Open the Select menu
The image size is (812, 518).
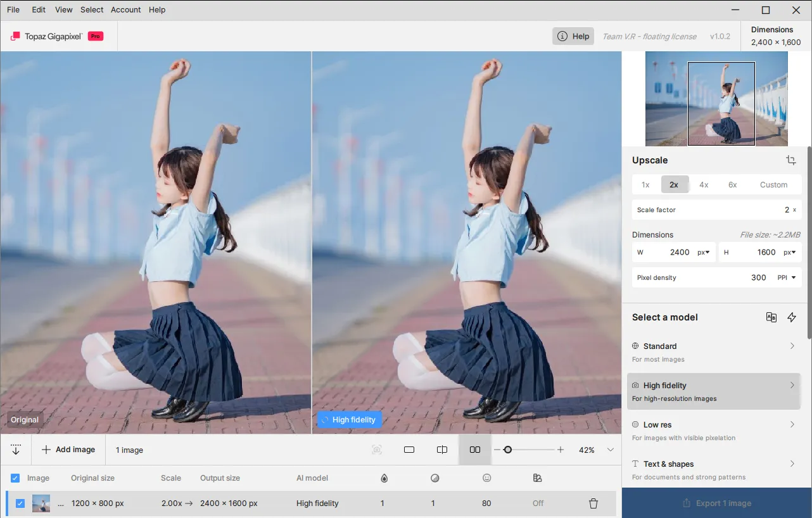92,9
